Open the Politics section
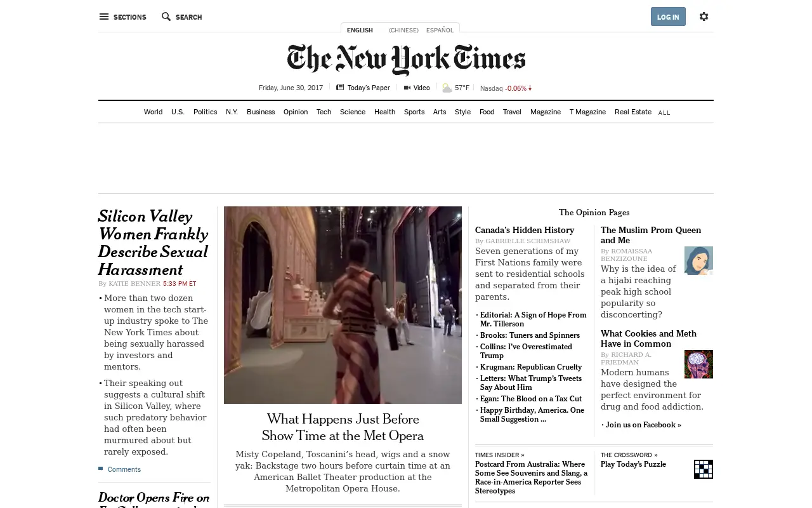 coord(205,112)
